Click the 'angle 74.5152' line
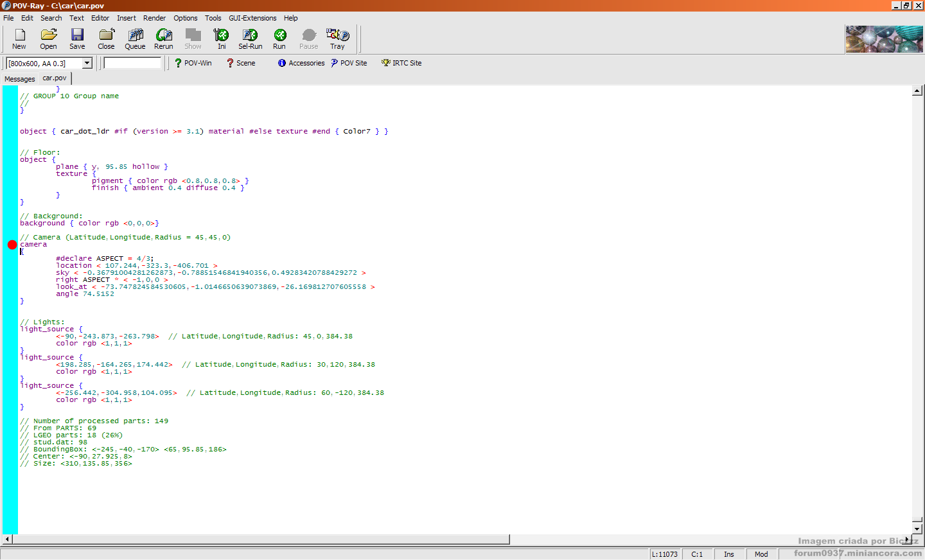This screenshot has width=925, height=560. pos(85,293)
